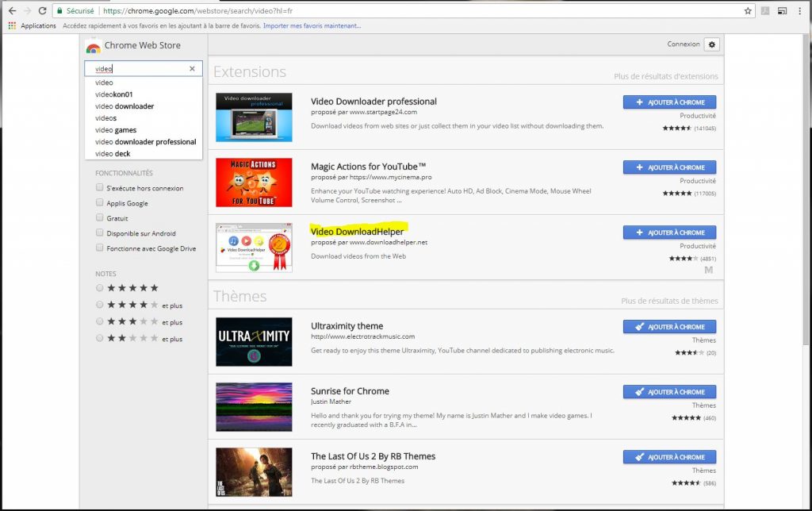Tick the Gratuit filter checkbox

tap(100, 218)
